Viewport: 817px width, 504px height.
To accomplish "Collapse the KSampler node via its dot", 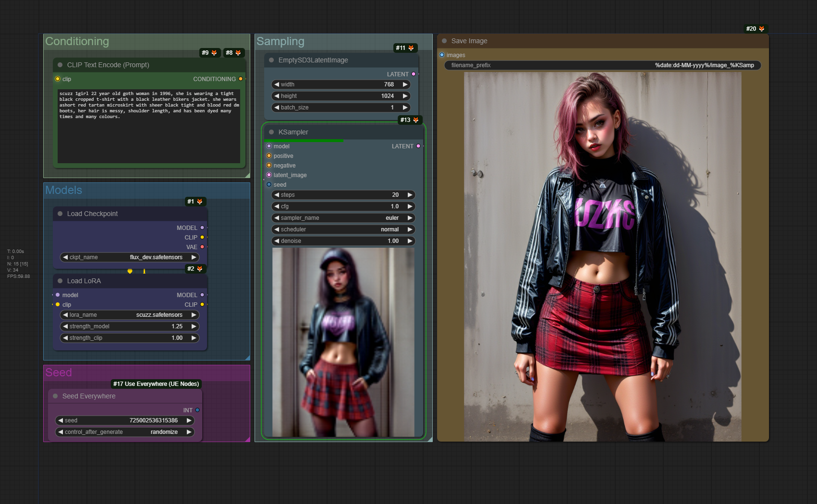I will (271, 132).
